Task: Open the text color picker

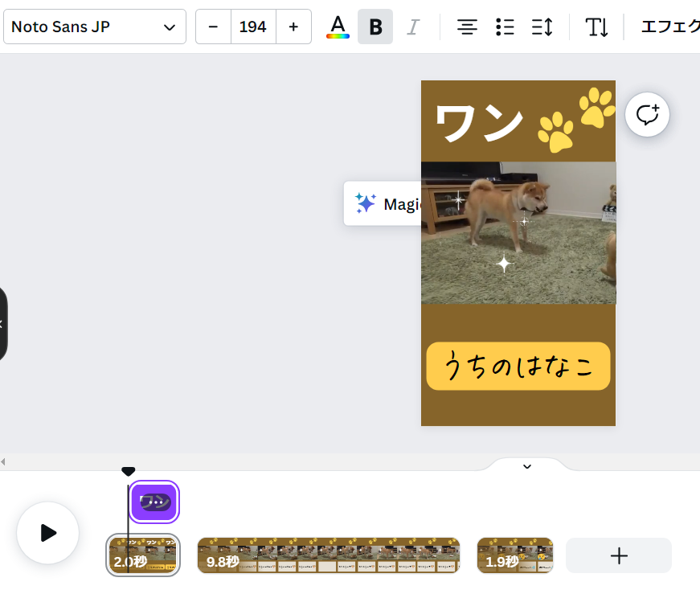Action: pyautogui.click(x=338, y=27)
